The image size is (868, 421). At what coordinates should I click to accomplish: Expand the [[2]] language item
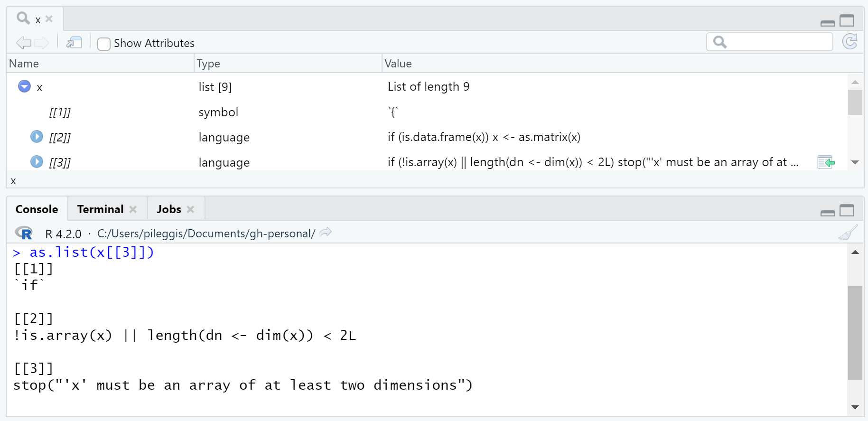coord(37,137)
